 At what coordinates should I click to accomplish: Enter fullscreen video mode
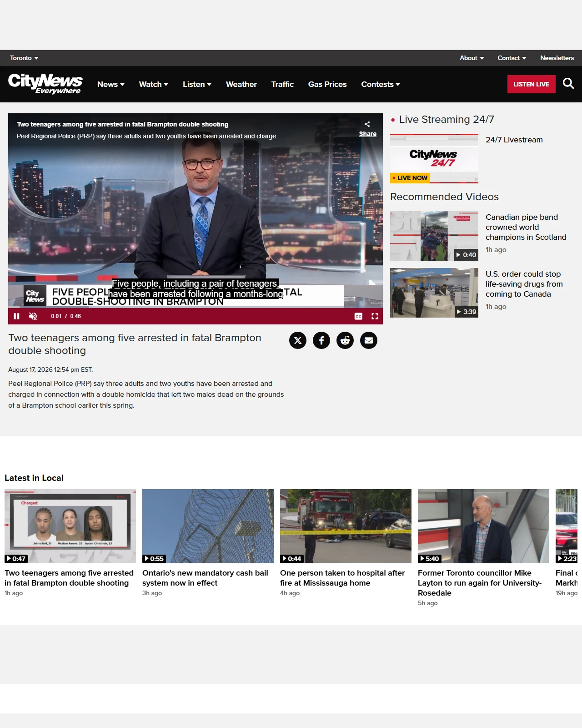pos(375,316)
